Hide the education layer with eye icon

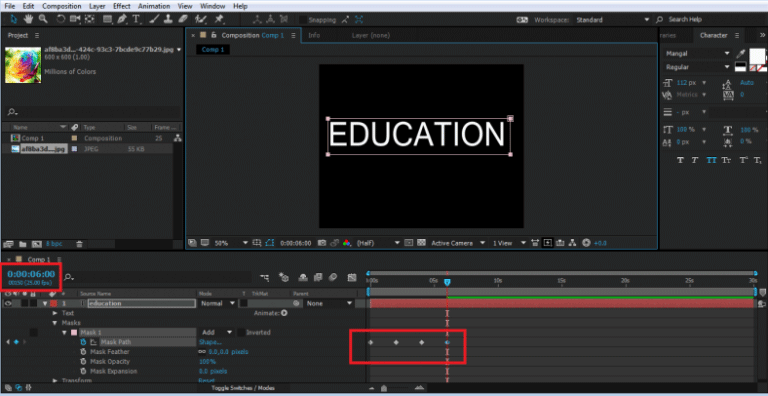[7, 303]
